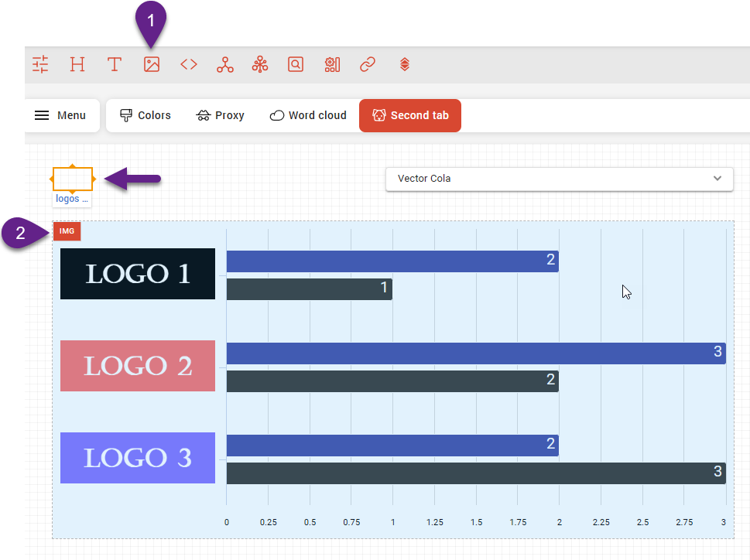The height and width of the screenshot is (560, 750).
Task: Open the Word cloud tab
Action: click(308, 115)
